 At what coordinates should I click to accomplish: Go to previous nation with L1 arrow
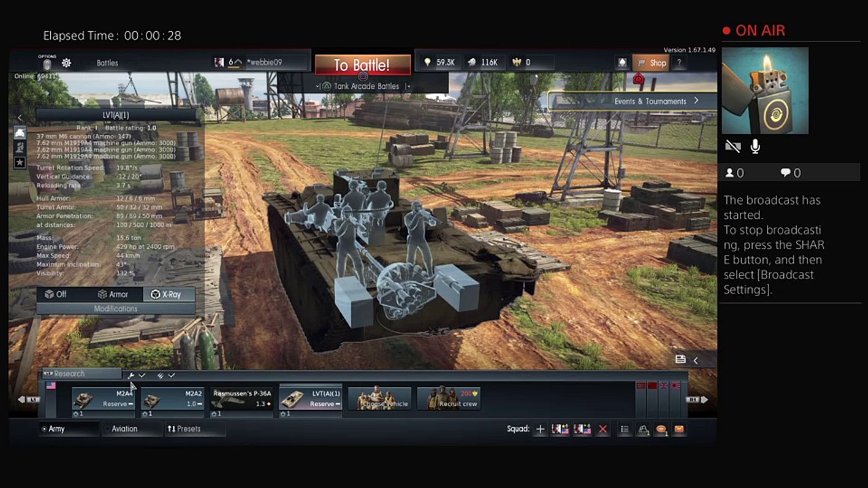click(28, 399)
